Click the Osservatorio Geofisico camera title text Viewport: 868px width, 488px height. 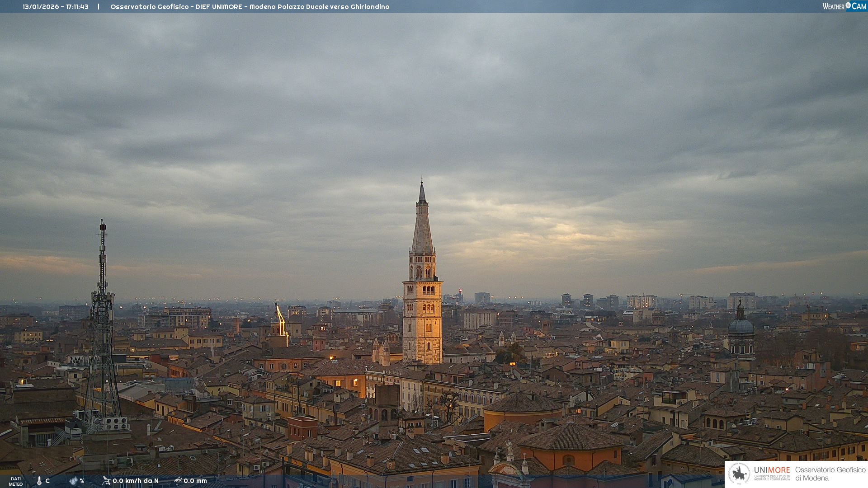tap(250, 7)
